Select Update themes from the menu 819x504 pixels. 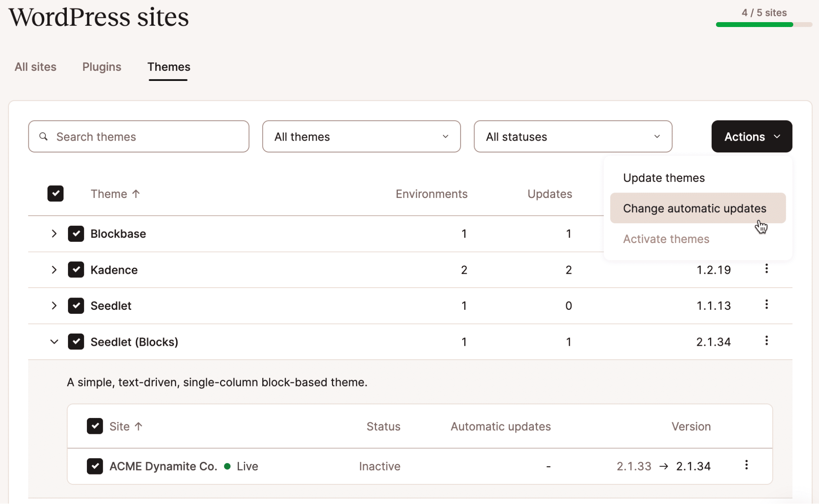(664, 177)
